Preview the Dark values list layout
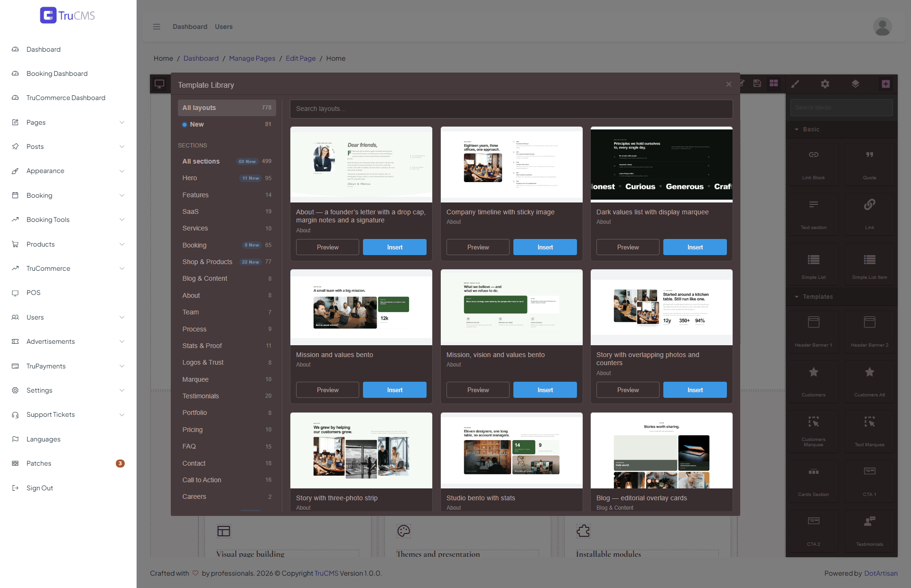 click(628, 247)
